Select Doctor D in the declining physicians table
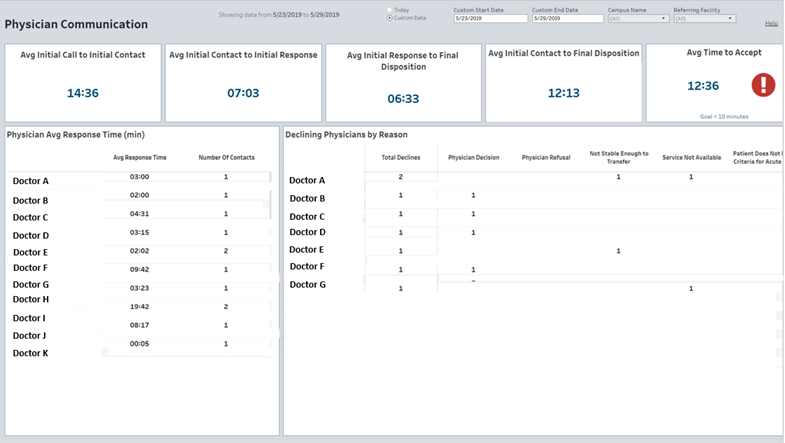This screenshot has width=785, height=443. [x=307, y=232]
